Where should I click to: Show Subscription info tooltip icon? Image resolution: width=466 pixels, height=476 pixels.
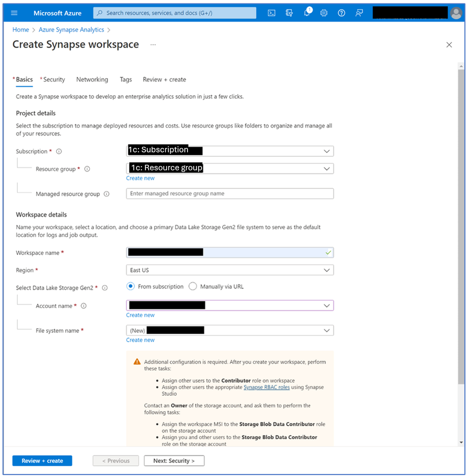click(59, 151)
